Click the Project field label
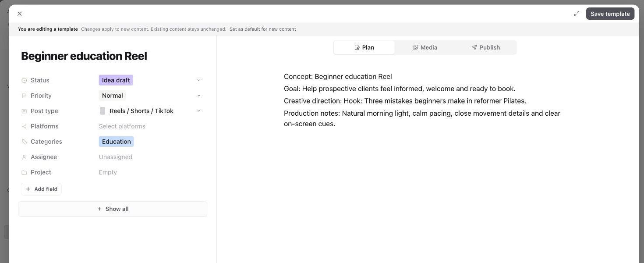This screenshot has width=644, height=263. pos(41,172)
